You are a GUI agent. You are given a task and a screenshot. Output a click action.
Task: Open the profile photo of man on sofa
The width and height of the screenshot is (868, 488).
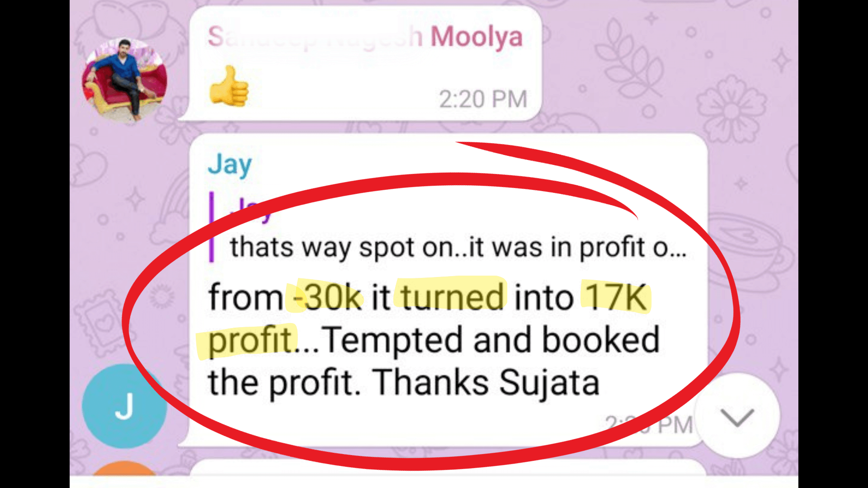124,80
